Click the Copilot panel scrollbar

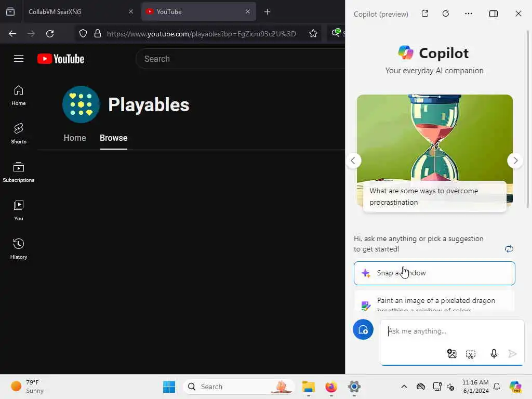point(528,119)
